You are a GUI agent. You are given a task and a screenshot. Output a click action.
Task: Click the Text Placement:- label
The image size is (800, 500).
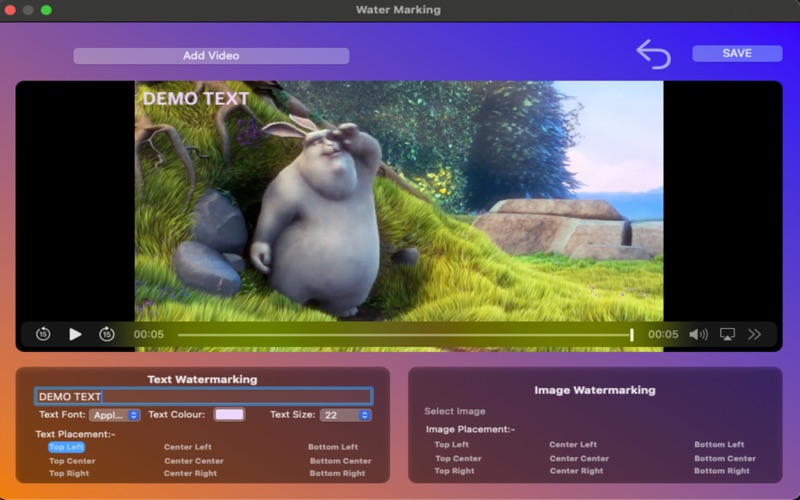pyautogui.click(x=76, y=434)
